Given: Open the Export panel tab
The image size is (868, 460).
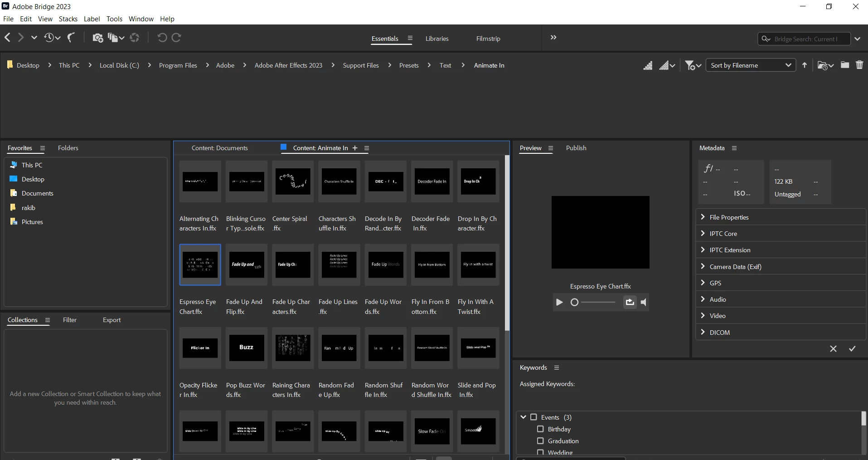Looking at the screenshot, I should [112, 320].
